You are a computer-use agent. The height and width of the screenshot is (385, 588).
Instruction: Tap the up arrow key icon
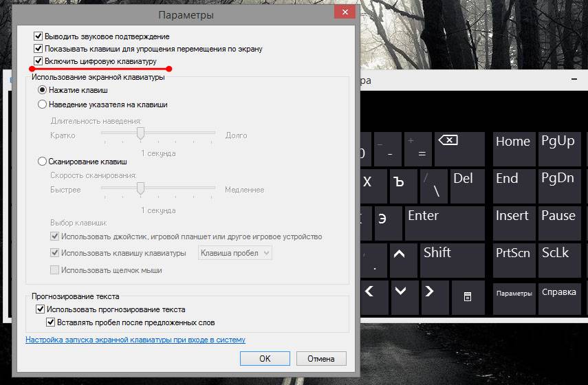(404, 260)
